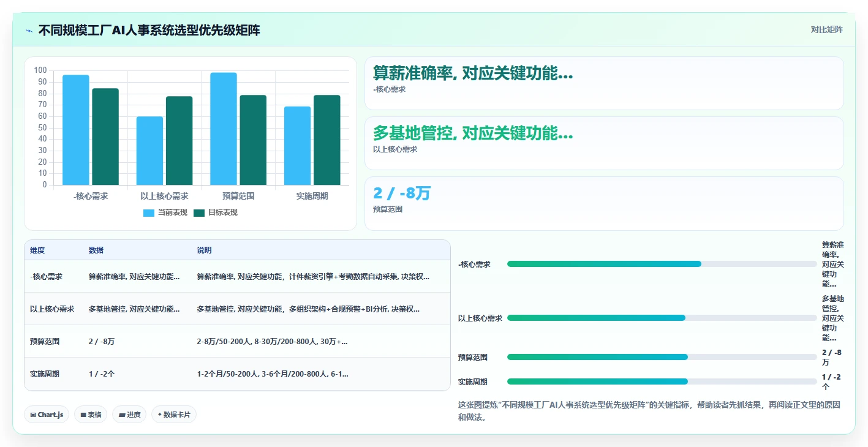868x447 pixels.
Task: Toggle the 目标表现 legend color box
Action: 199,212
